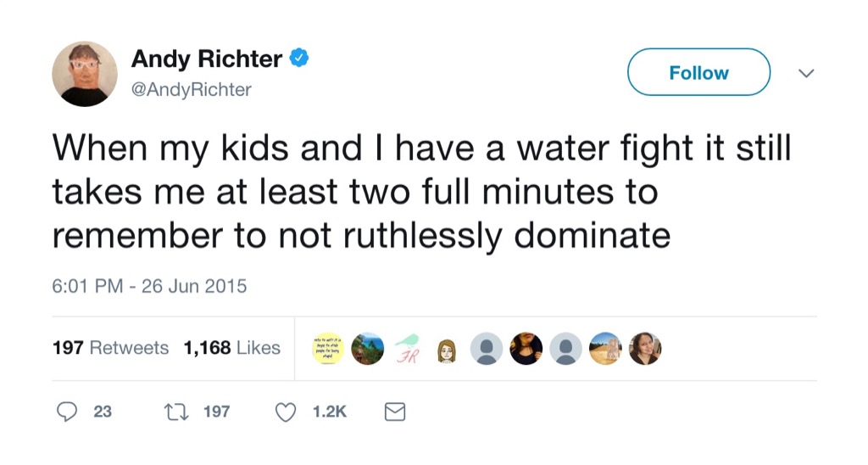Click the blue verified badge
The height and width of the screenshot is (465, 868).
(x=298, y=59)
